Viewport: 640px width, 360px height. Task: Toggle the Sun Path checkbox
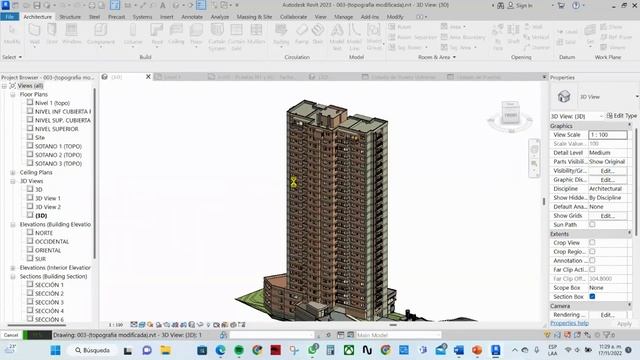click(x=592, y=224)
